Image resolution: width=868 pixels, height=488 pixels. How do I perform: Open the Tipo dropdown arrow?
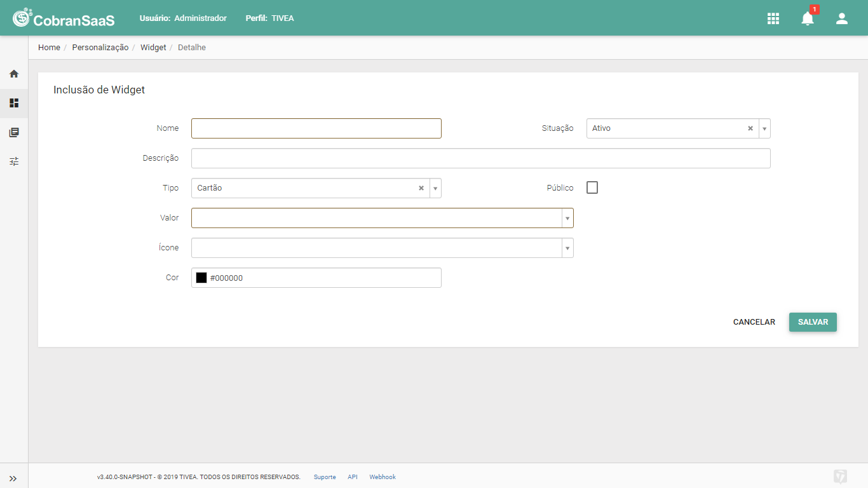tap(435, 188)
